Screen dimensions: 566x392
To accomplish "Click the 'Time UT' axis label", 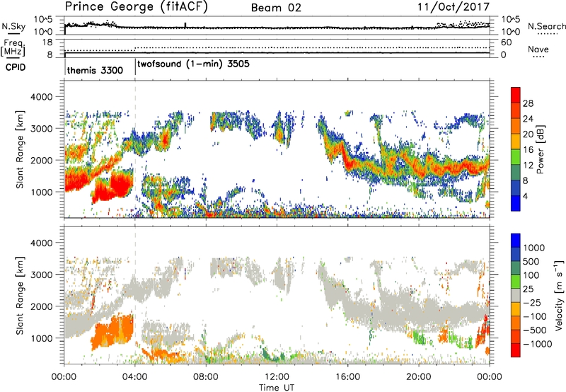I will (277, 388).
